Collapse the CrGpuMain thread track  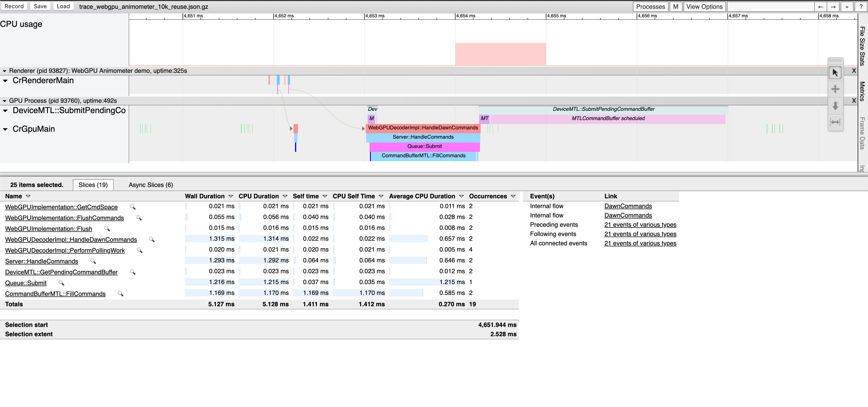click(x=5, y=129)
